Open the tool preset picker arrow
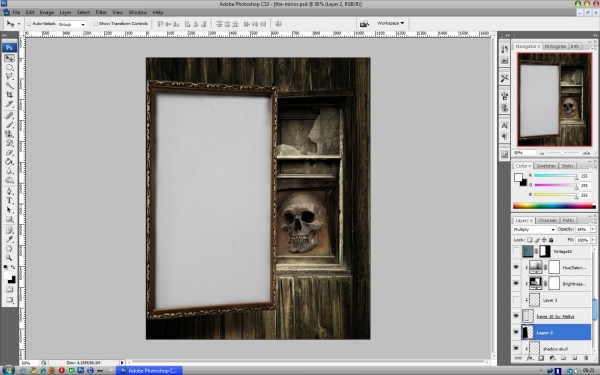The height and width of the screenshot is (375, 600). (19, 24)
